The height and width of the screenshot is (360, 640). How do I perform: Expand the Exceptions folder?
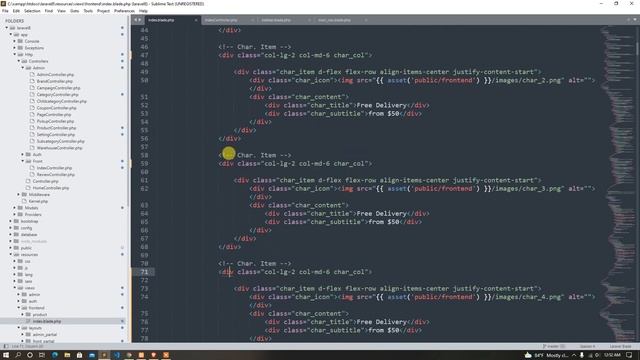click(x=15, y=48)
